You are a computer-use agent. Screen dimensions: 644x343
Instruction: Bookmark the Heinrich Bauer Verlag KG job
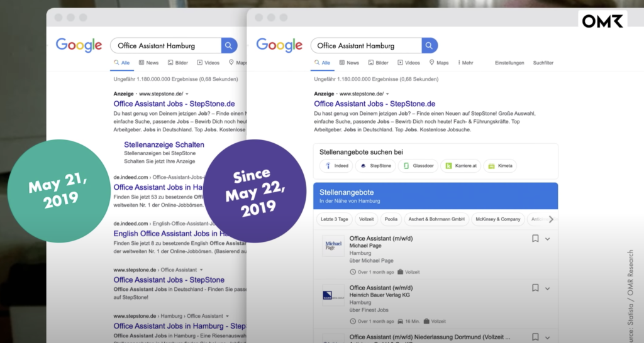[x=535, y=288]
